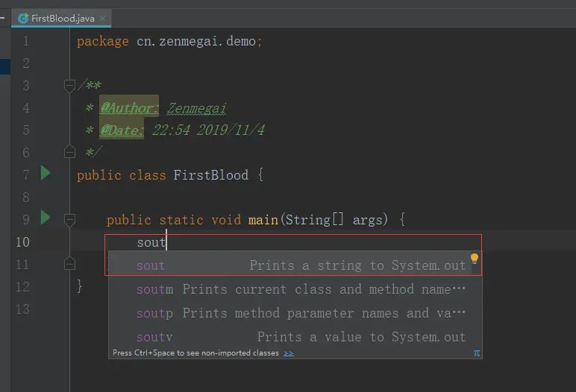This screenshot has height=392, width=576.
Task: Select the sout completion suggestion
Action: pos(295,265)
